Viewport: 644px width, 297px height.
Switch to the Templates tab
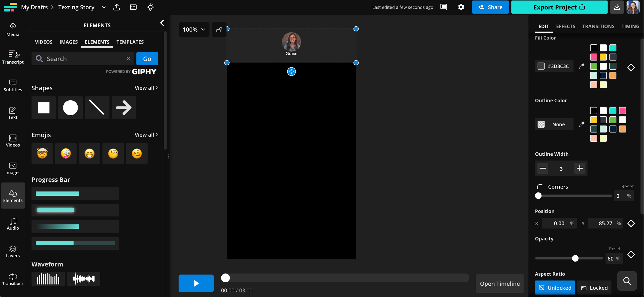click(x=130, y=42)
